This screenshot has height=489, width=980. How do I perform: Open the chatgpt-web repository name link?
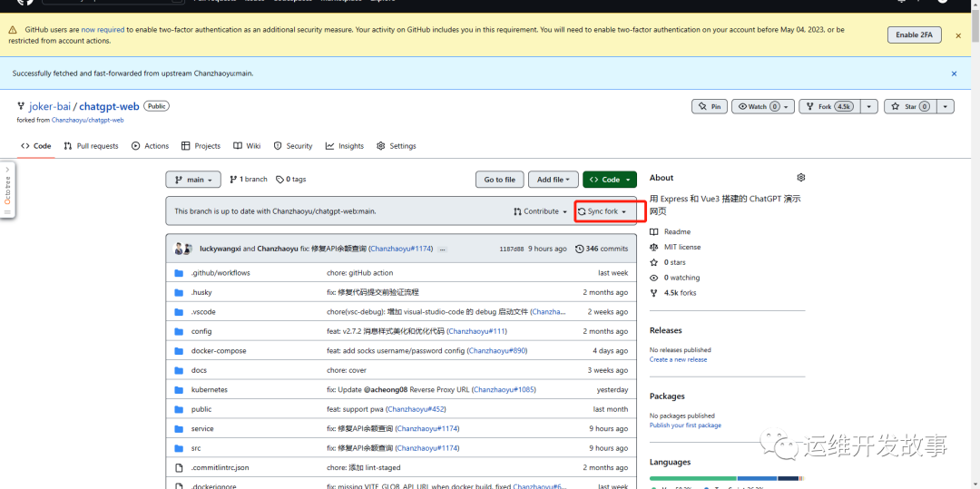click(109, 106)
